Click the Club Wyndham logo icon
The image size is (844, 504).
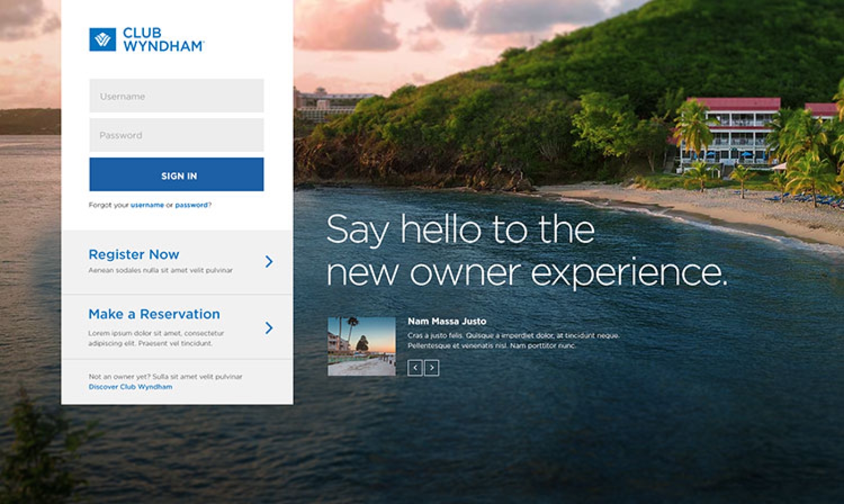tap(102, 40)
